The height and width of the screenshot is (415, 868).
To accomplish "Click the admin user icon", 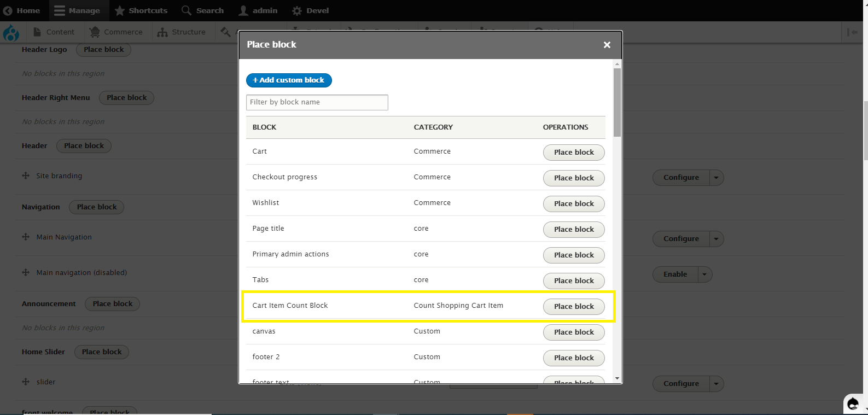I will (243, 10).
